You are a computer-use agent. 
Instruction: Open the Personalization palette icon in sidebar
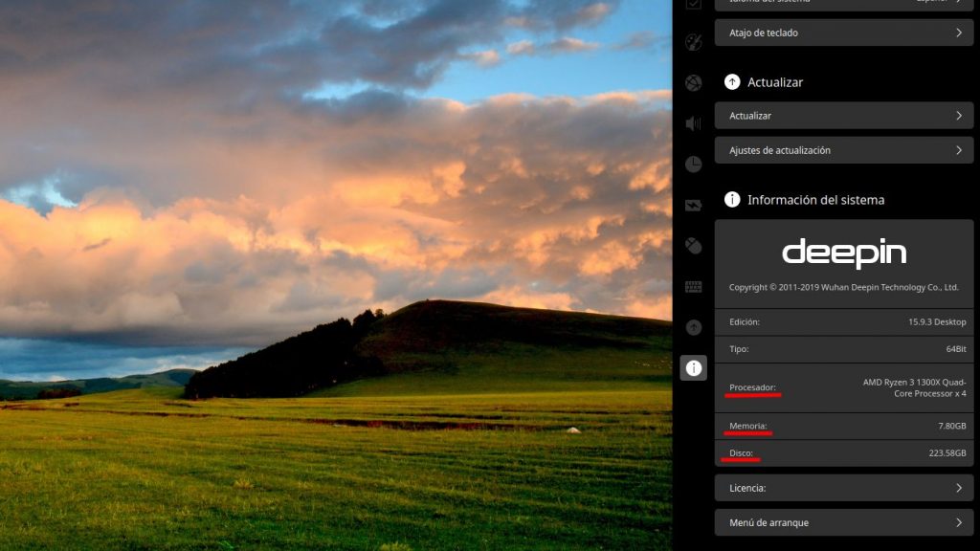(694, 42)
